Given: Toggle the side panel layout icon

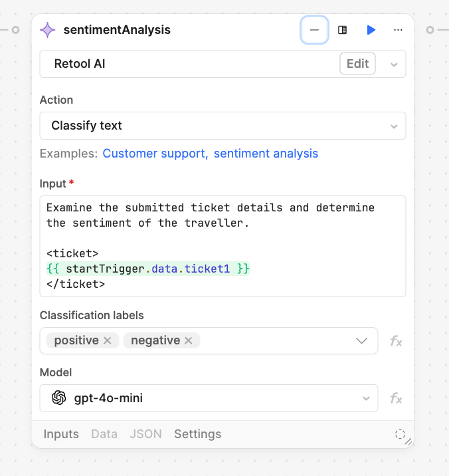Looking at the screenshot, I should click(343, 30).
